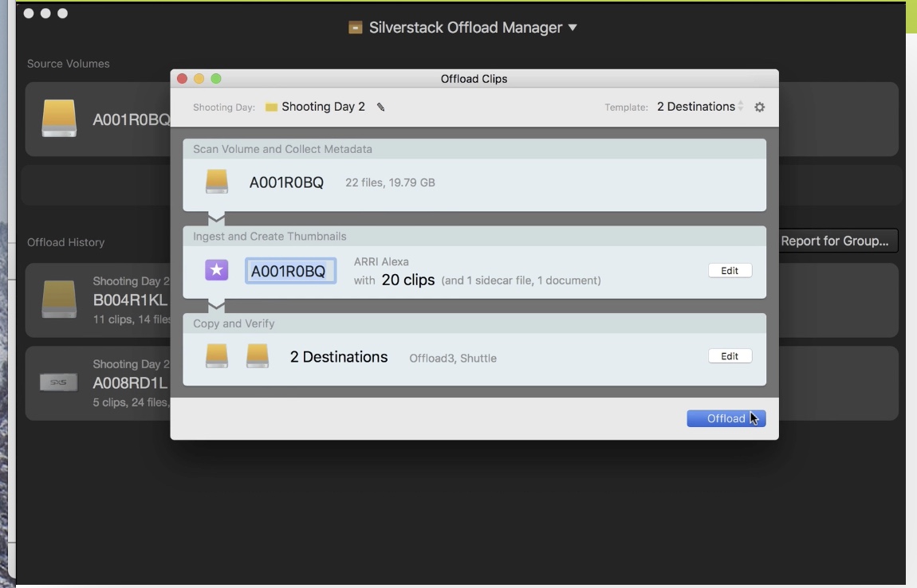Minimize the Offload Clips dialog

(x=199, y=79)
